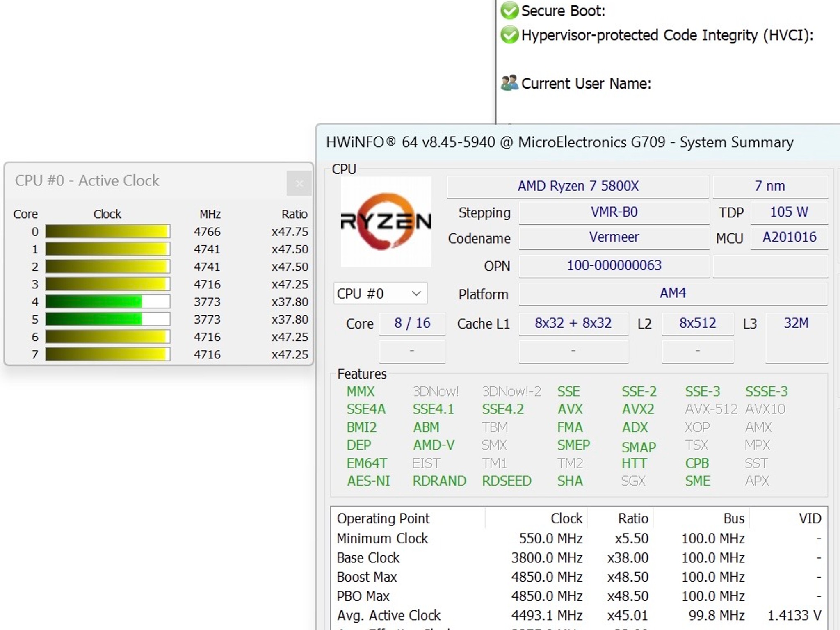The image size is (840, 630).
Task: Click the VMR-B0 stepping field
Action: (x=614, y=212)
